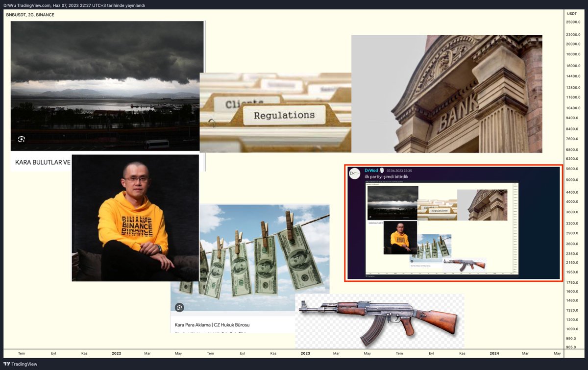Screen dimensions: 588x370
Task: Click the 25000.0 price axis label
Action: click(x=573, y=22)
